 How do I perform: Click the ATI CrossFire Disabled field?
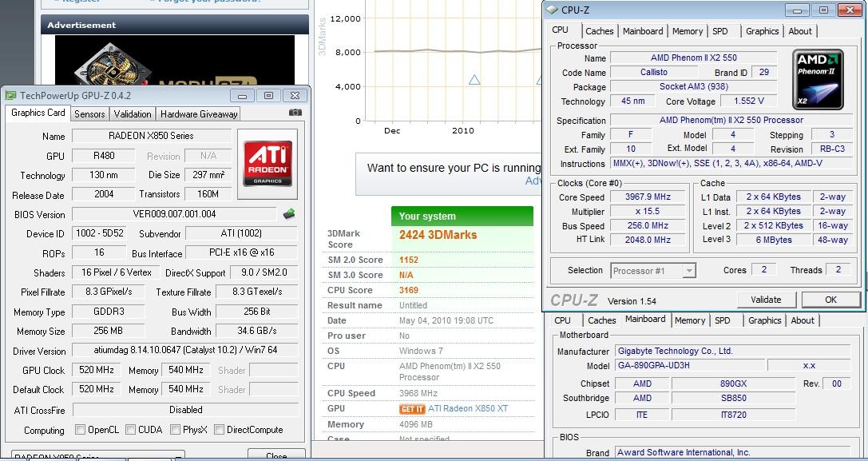point(185,410)
